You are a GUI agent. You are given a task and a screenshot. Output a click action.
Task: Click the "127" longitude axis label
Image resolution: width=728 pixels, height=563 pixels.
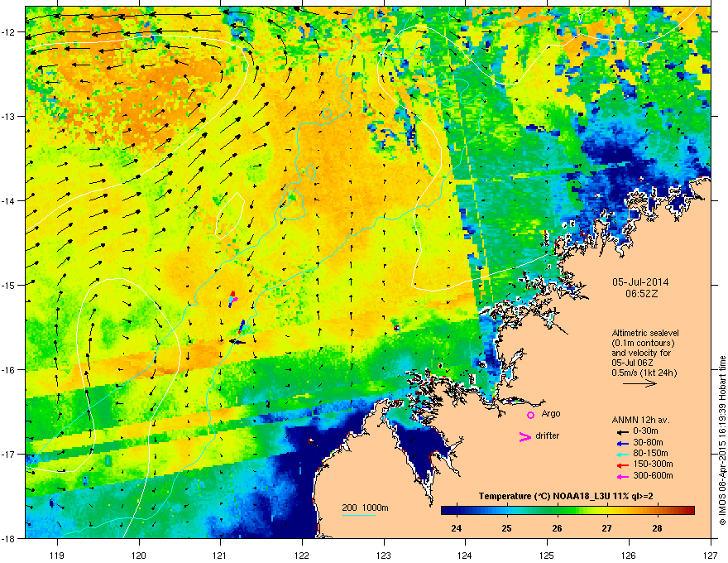711,555
